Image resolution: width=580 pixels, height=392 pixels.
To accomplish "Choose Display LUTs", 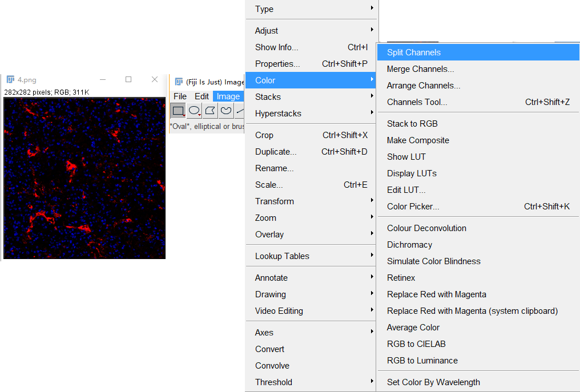I will tap(478, 173).
